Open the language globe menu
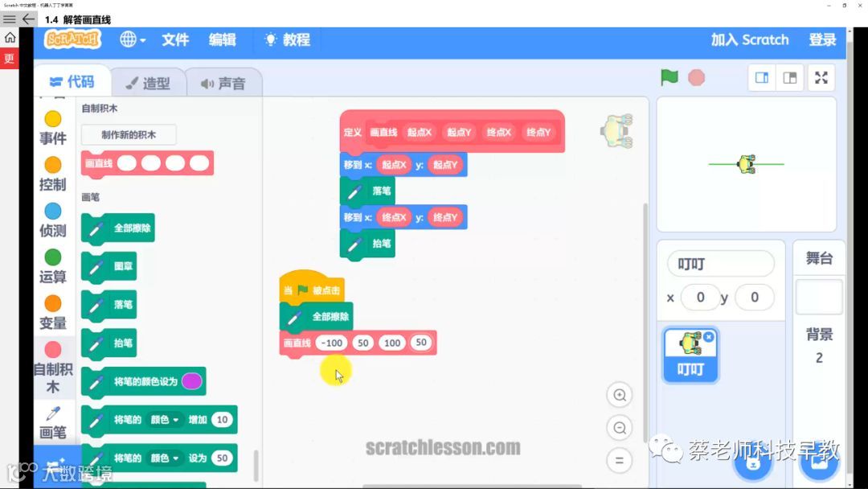 coord(133,39)
